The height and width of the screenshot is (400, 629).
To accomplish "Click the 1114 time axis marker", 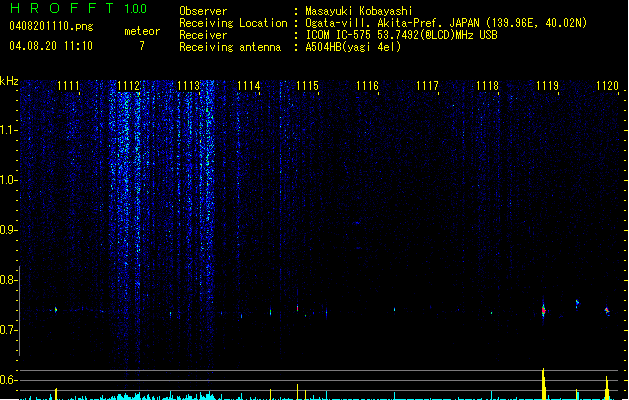I will 248,86.
